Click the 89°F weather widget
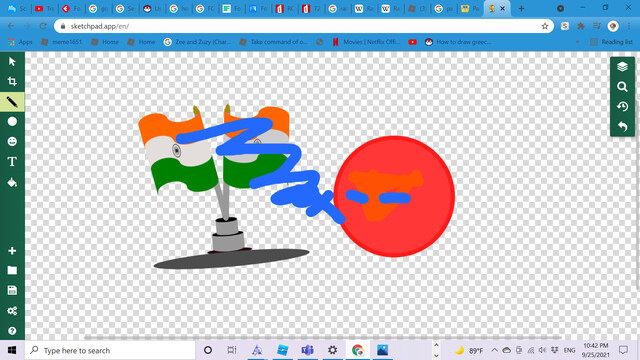This screenshot has height=360, width=640. click(469, 350)
